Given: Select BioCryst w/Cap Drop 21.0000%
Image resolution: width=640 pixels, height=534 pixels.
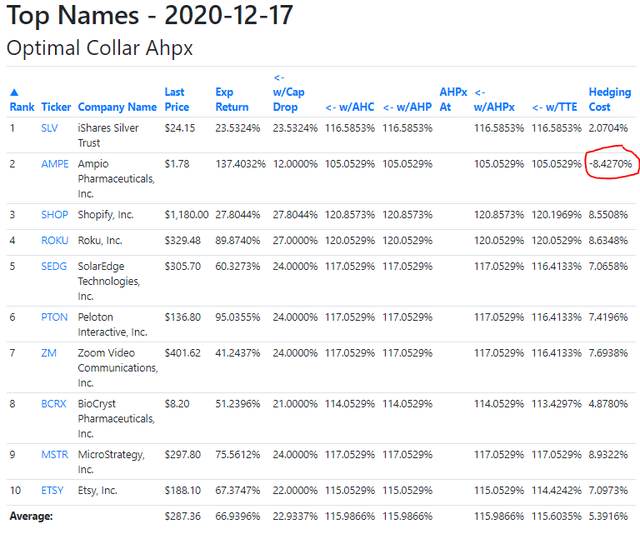Looking at the screenshot, I should [x=295, y=404].
